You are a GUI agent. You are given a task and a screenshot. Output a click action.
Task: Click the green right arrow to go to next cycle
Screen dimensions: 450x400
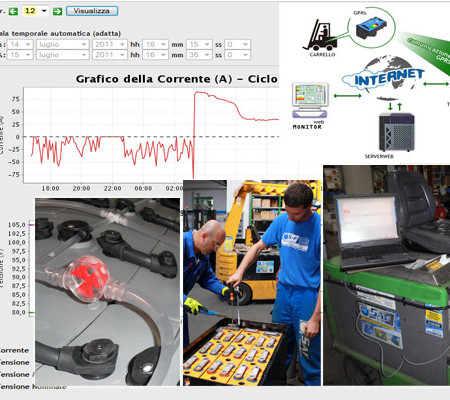click(57, 11)
